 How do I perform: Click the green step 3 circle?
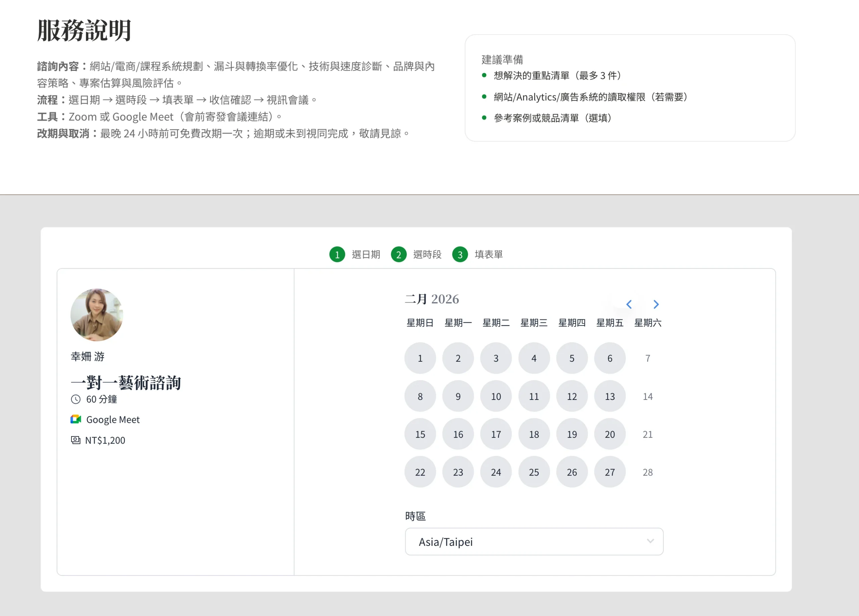point(460,254)
